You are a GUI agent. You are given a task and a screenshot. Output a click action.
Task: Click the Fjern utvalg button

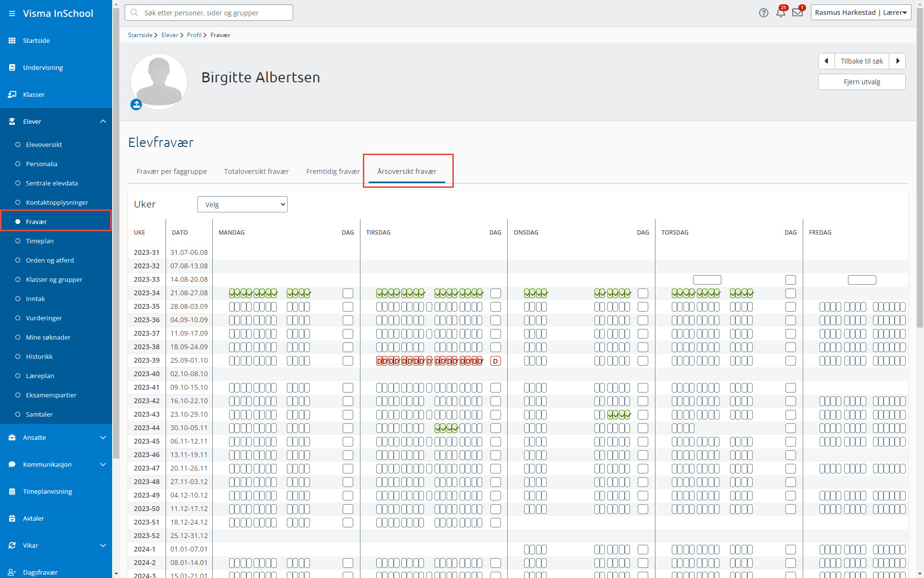pos(861,82)
